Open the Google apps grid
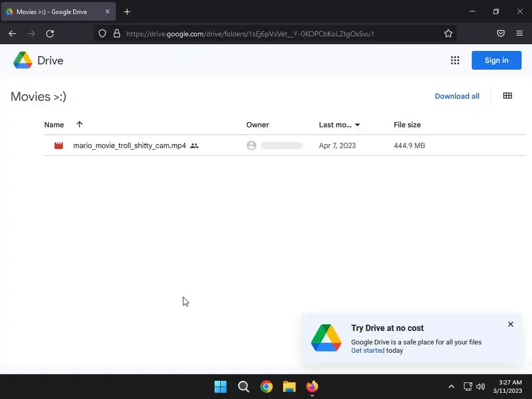532x399 pixels. [455, 60]
